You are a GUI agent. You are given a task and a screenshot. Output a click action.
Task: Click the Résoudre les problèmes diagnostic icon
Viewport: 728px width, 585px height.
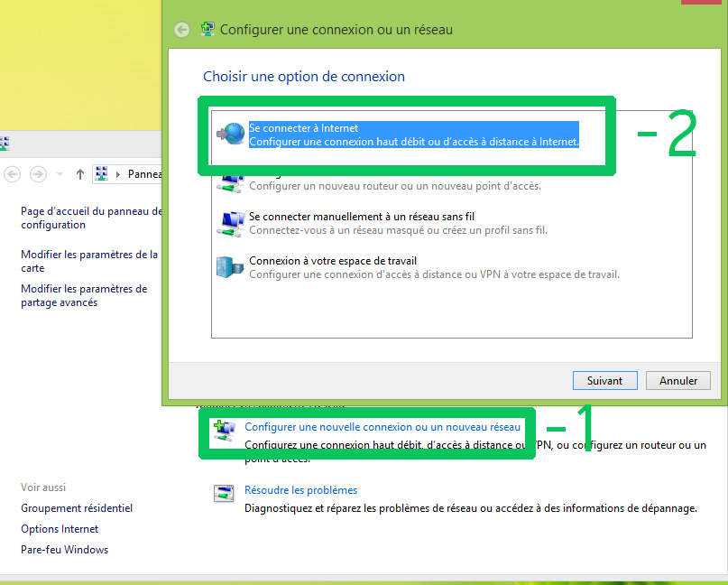pyautogui.click(x=224, y=493)
